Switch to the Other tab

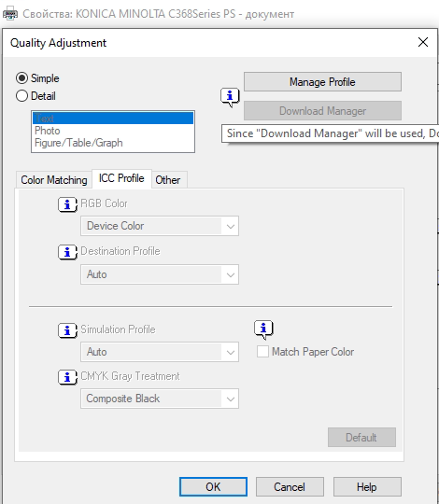[168, 180]
